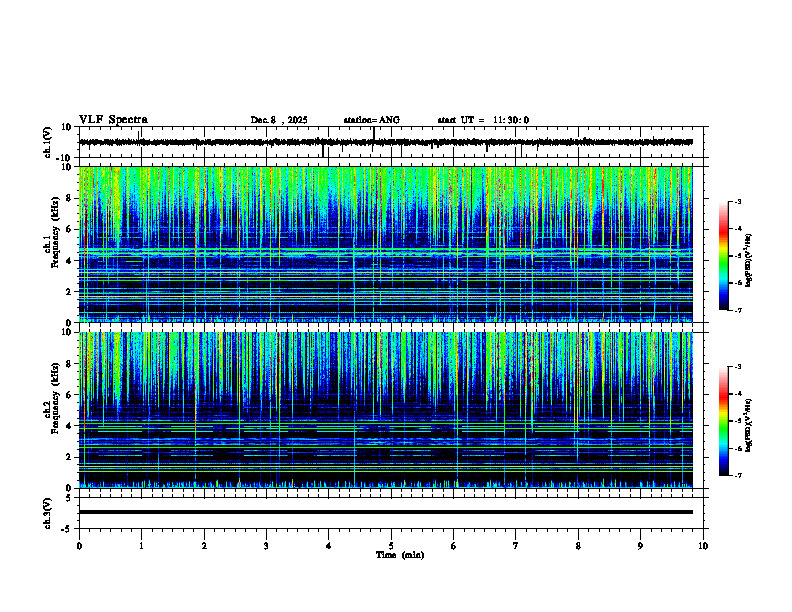792x612 pixels.
Task: Click the ch.2 color bar log(PSD) unit label
Action: [x=748, y=425]
